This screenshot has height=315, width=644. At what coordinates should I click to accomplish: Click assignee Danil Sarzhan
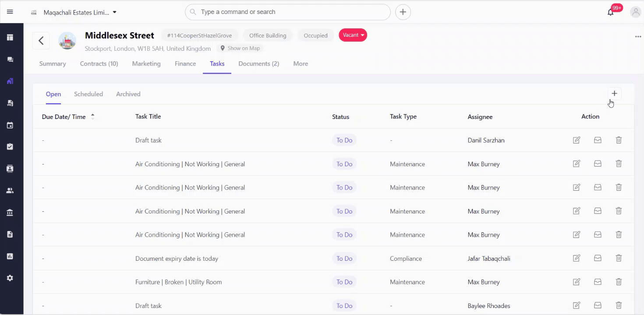click(486, 140)
